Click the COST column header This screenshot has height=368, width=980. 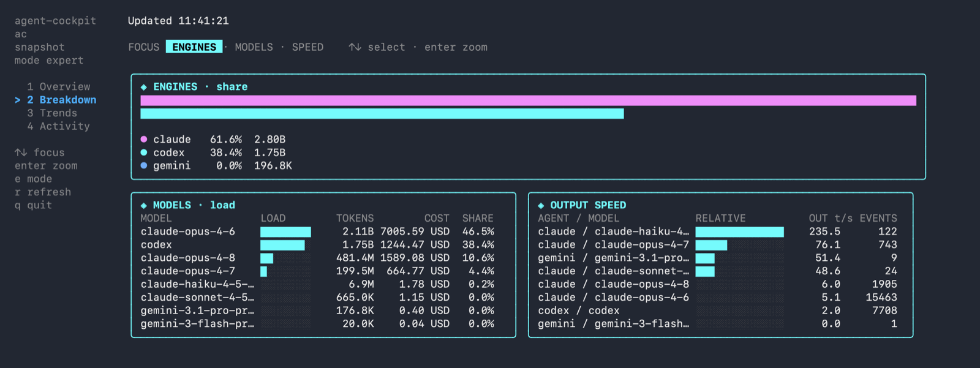coord(437,219)
